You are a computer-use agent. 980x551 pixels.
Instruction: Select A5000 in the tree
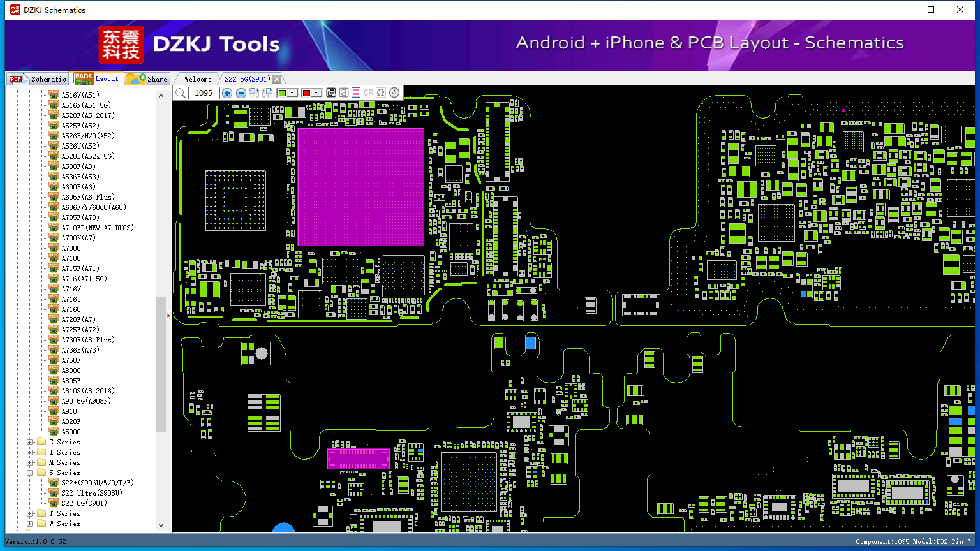pos(71,432)
